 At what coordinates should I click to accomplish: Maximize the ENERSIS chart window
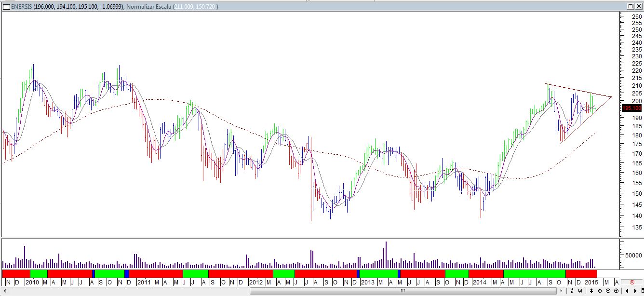pos(631,6)
